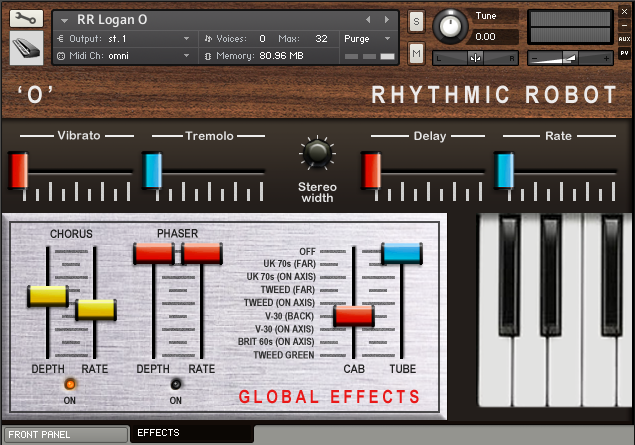Click the AUX button
This screenshot has height=445, width=635.
[x=624, y=39]
